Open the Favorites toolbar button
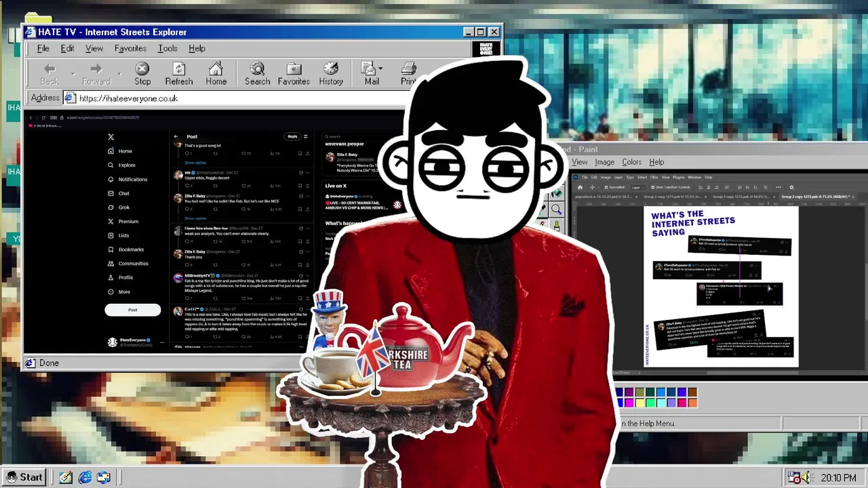Viewport: 868px width, 488px height. (x=294, y=74)
